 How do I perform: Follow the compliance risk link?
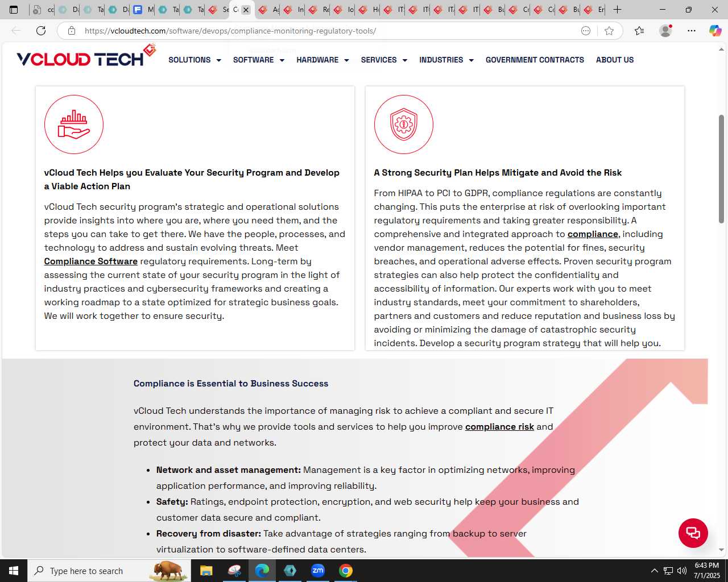point(499,427)
